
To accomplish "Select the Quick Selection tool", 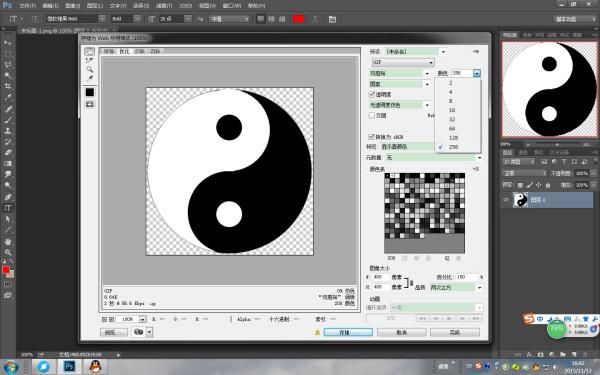I will coord(8,75).
